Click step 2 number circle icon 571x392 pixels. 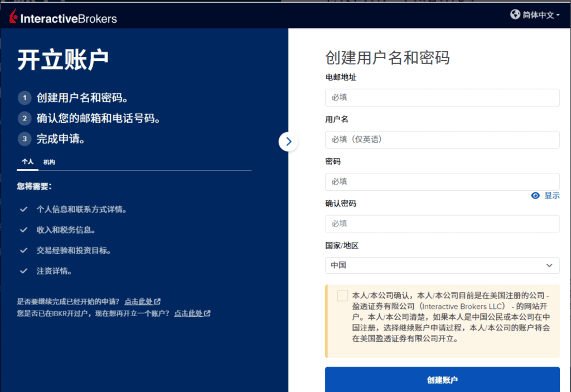coord(25,118)
